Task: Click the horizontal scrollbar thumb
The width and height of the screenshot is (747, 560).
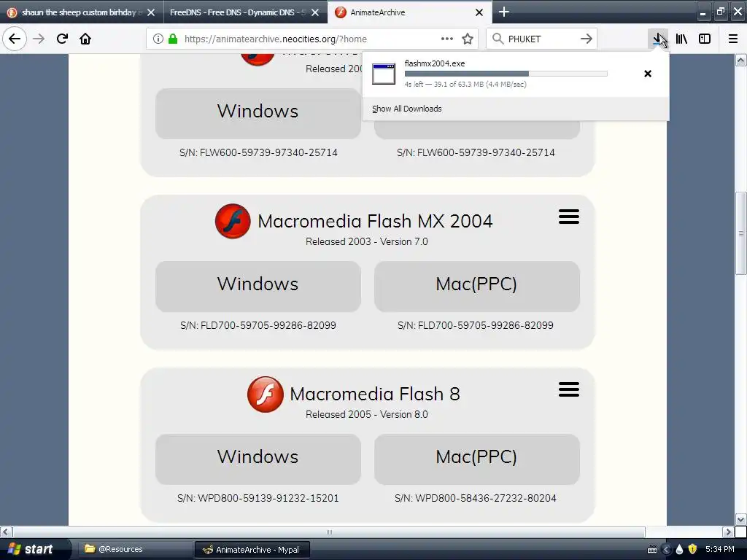Action: [x=329, y=532]
